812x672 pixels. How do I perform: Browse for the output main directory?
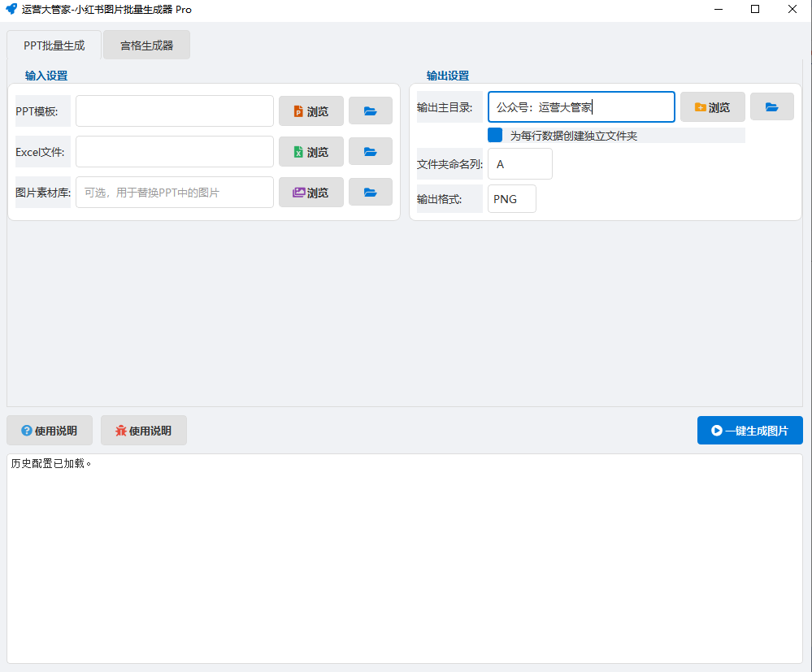coord(713,107)
